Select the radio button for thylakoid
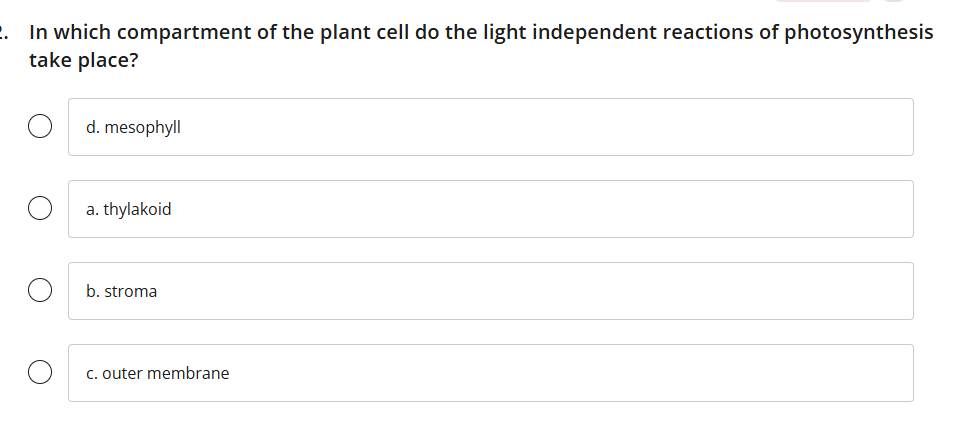The width and height of the screenshot is (962, 440). [x=39, y=209]
